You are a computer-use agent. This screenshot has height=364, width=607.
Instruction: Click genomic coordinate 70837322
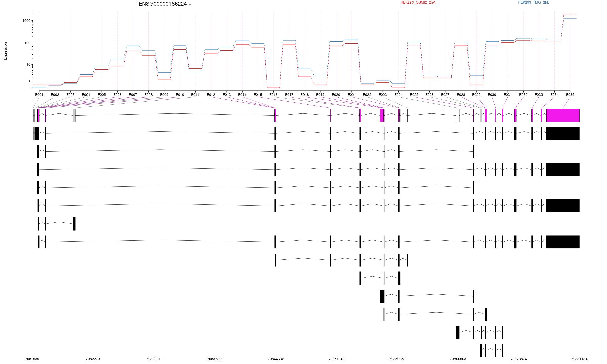pyautogui.click(x=215, y=359)
